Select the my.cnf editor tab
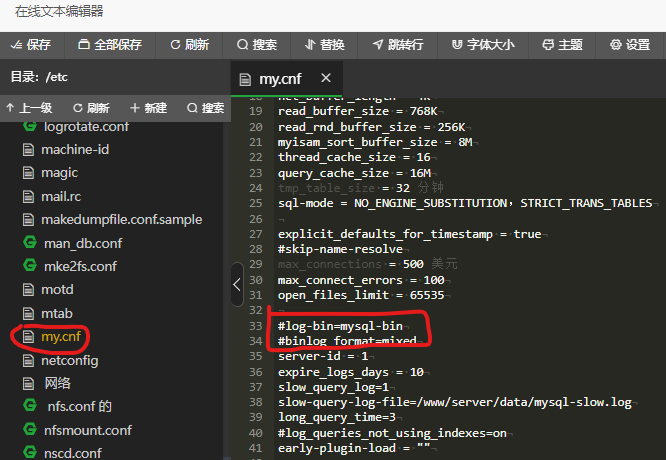This screenshot has width=666, height=460. pyautogui.click(x=280, y=78)
